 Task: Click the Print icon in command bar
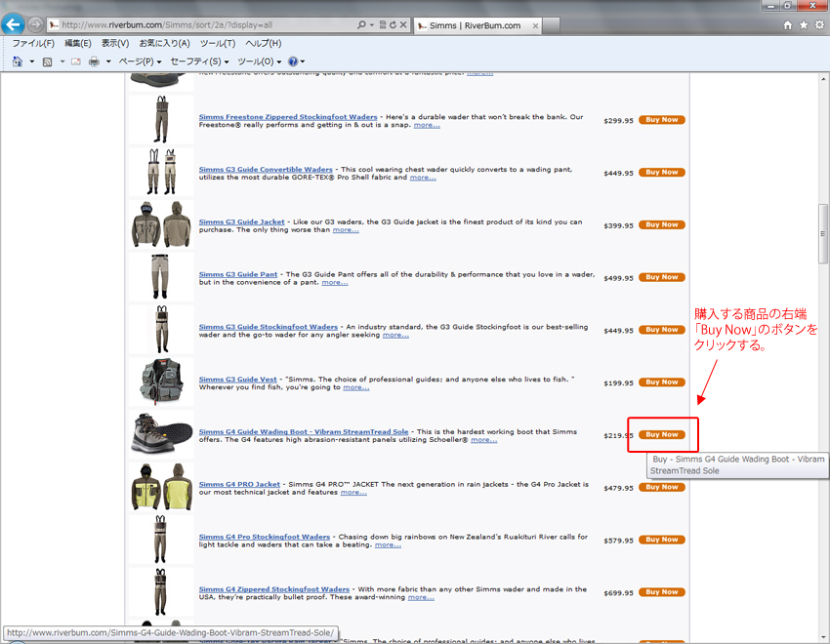click(94, 61)
